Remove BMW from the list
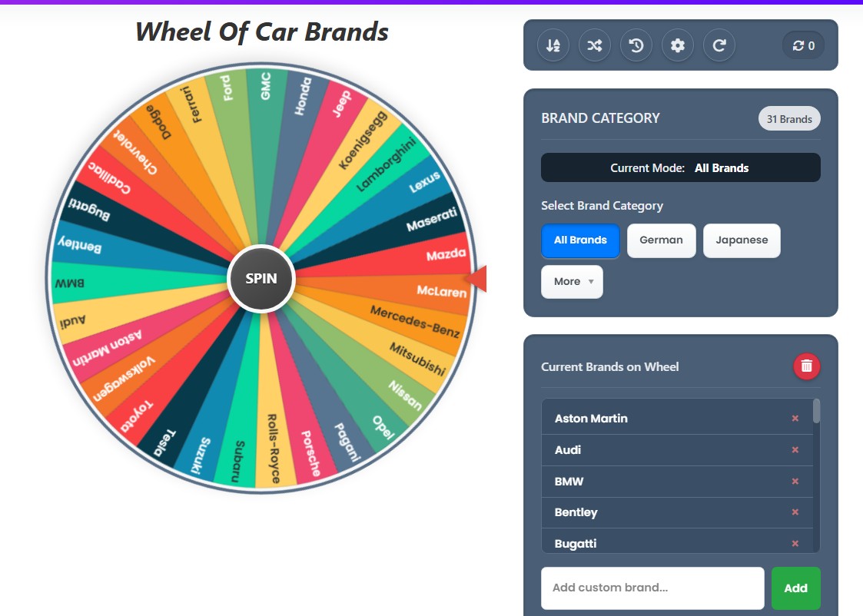Screen dimensions: 863x616 (x=795, y=482)
